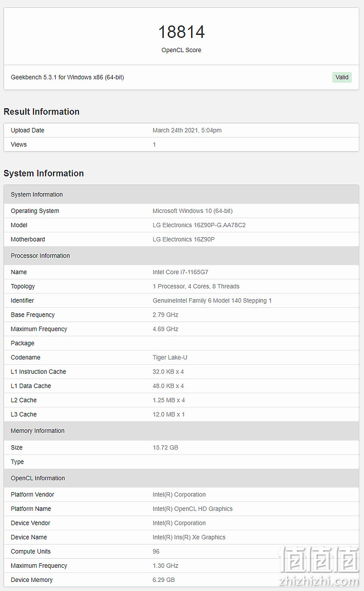Select the 1.25 MB x 4 L2 value

click(x=169, y=401)
